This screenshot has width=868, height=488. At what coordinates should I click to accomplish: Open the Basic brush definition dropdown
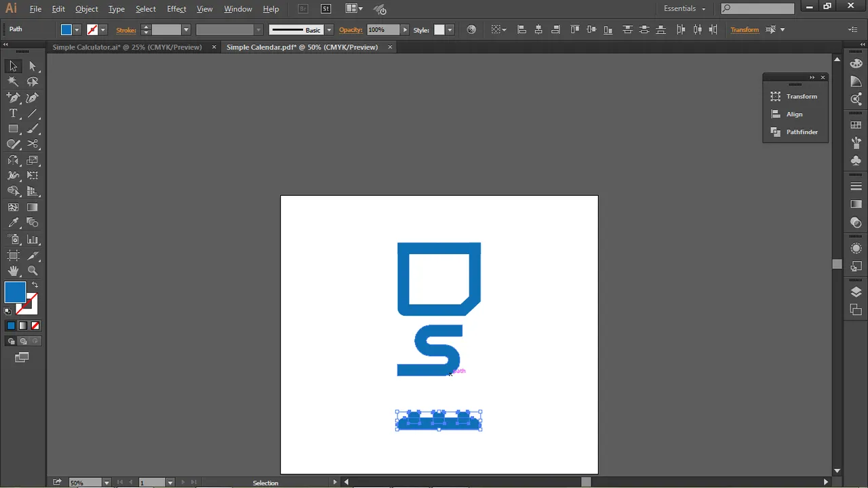(329, 30)
